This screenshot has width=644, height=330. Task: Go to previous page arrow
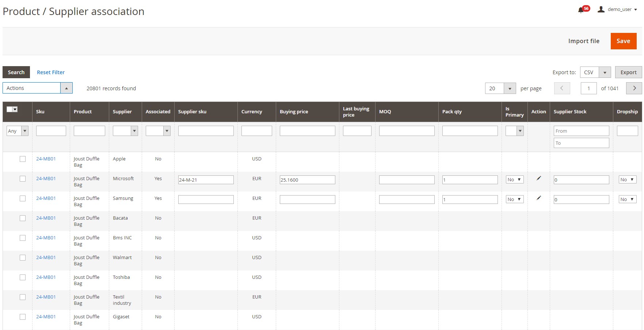562,88
